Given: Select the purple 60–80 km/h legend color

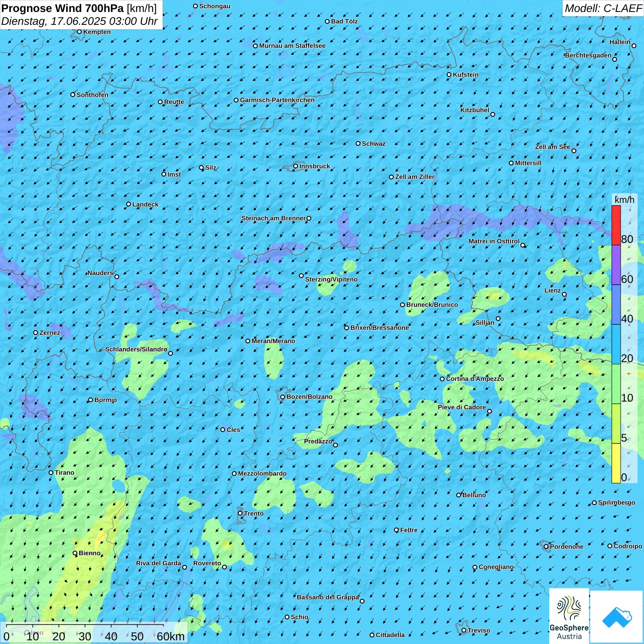Looking at the screenshot, I should [616, 265].
